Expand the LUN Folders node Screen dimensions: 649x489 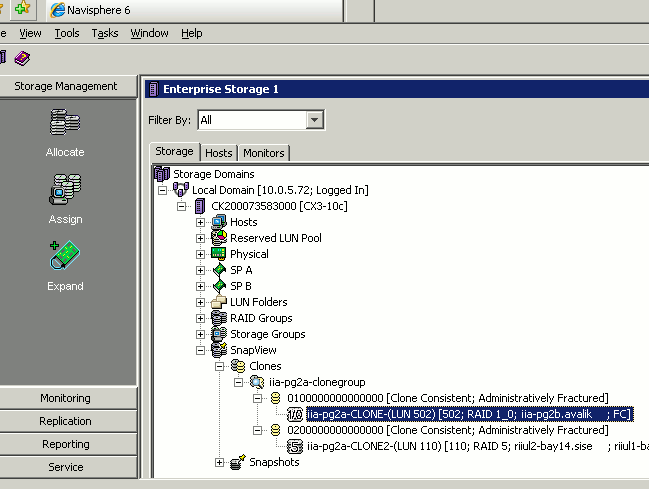click(x=200, y=302)
